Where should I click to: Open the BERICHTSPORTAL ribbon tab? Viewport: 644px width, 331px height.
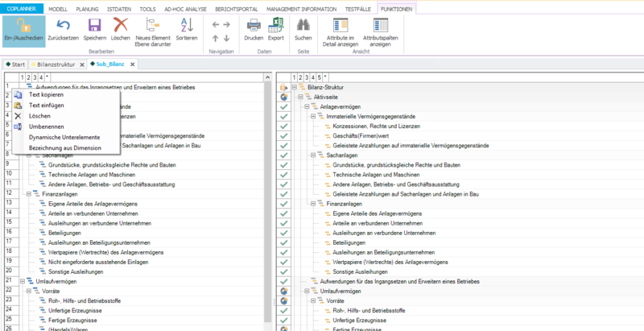(x=237, y=9)
